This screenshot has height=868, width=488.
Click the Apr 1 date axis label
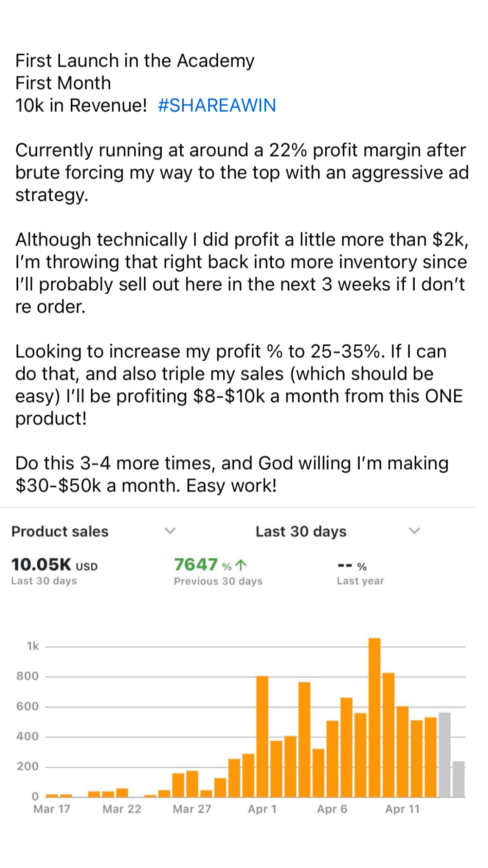click(x=262, y=809)
